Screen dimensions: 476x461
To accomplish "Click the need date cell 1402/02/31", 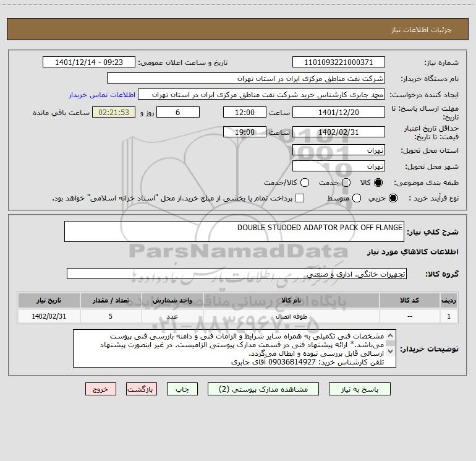I will pos(49,316).
